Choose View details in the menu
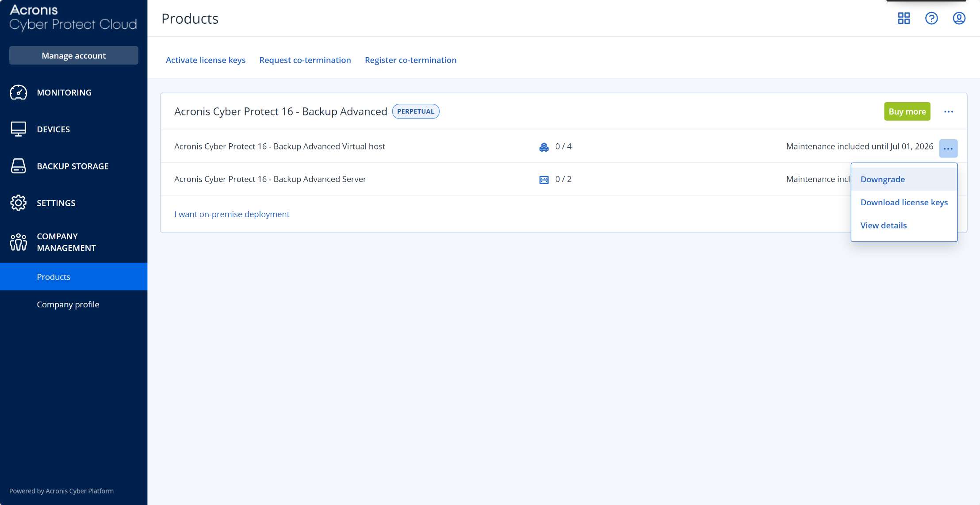Screen dimensions: 980x505 (904, 225)
